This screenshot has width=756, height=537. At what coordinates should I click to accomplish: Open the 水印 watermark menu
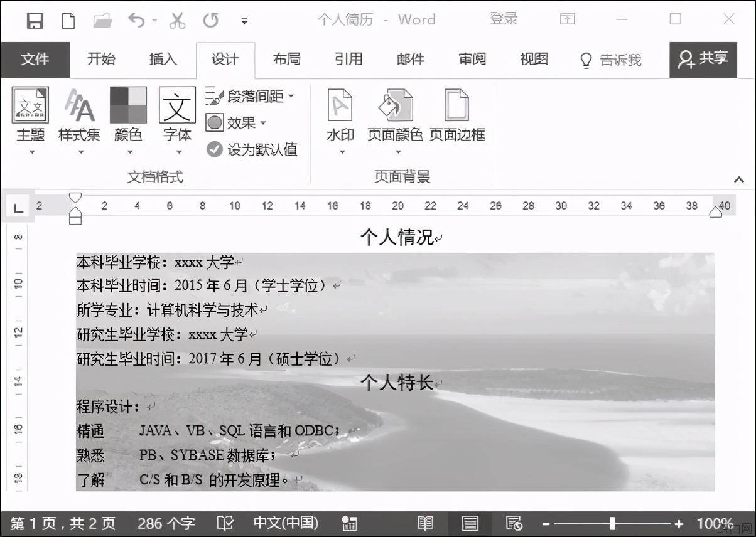(x=340, y=120)
